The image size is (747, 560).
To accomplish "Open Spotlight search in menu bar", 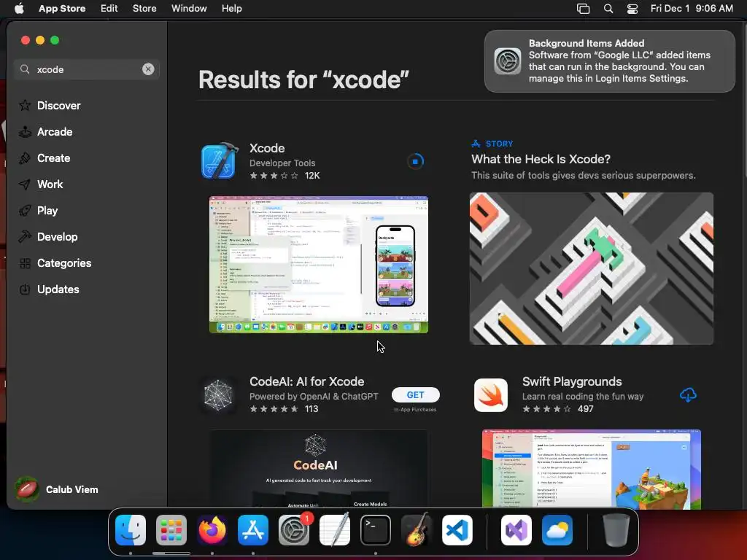I will coord(608,9).
